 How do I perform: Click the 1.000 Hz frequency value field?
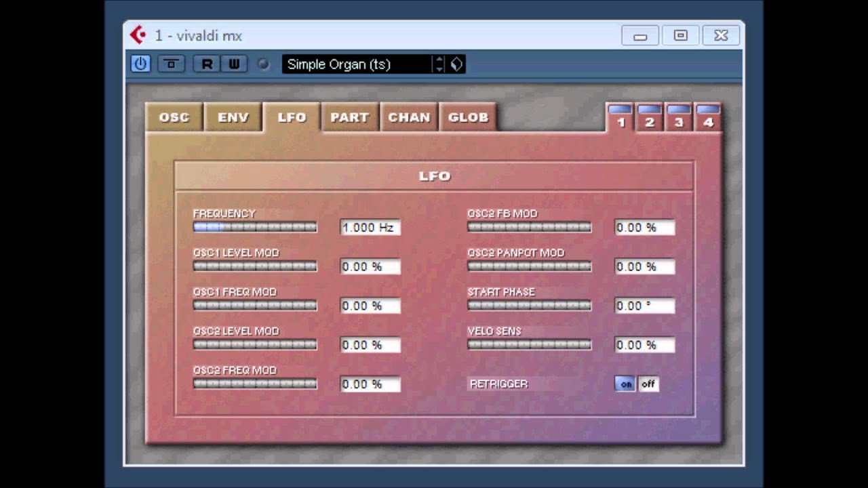pos(370,228)
